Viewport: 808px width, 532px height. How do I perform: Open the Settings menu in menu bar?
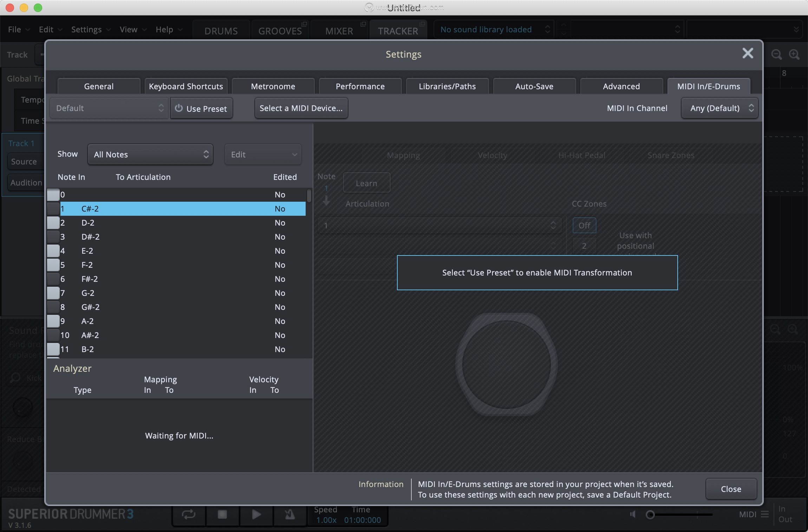click(x=91, y=30)
